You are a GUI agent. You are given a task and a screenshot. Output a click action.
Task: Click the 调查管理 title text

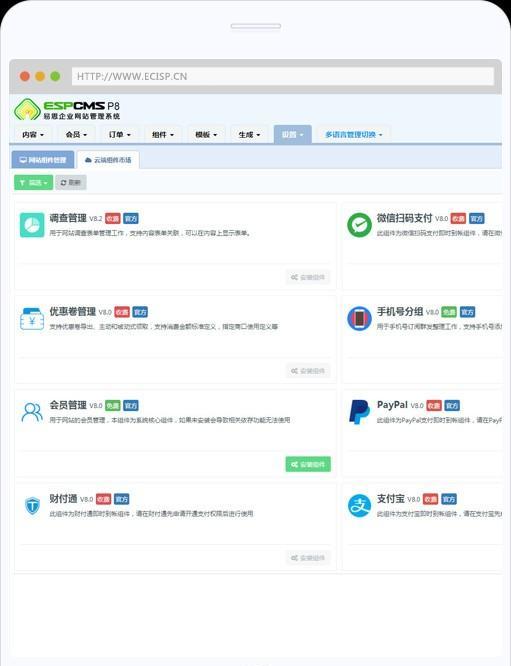pos(68,218)
